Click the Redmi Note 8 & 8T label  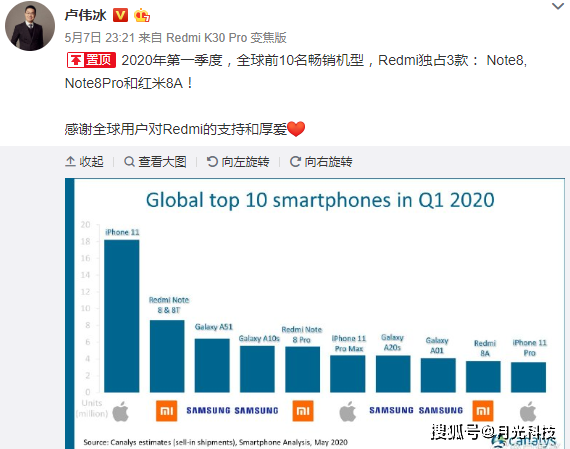pos(169,305)
